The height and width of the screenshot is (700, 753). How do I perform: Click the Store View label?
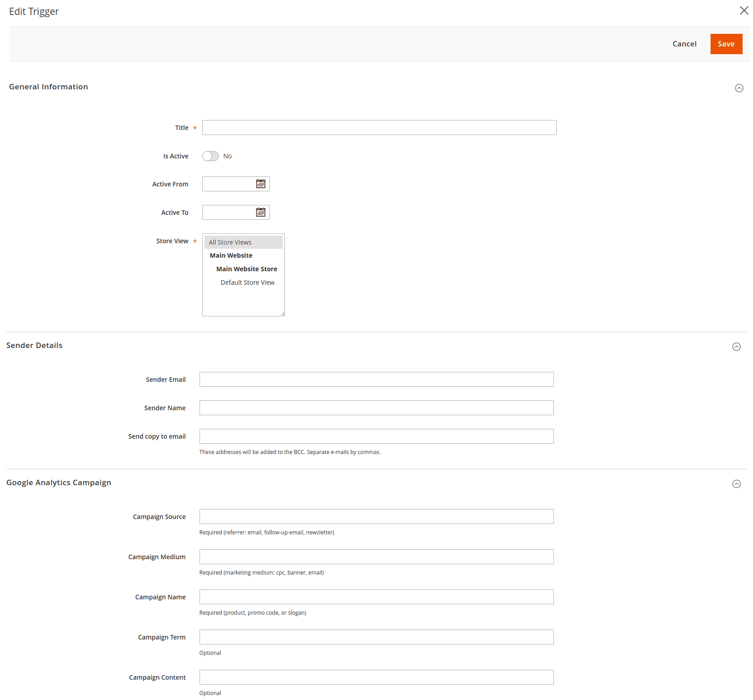pos(172,241)
